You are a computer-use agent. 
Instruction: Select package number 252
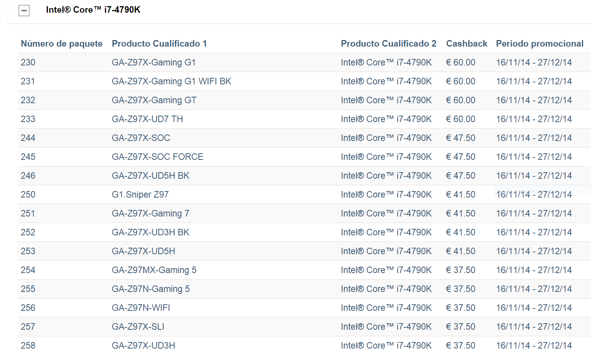tap(28, 232)
